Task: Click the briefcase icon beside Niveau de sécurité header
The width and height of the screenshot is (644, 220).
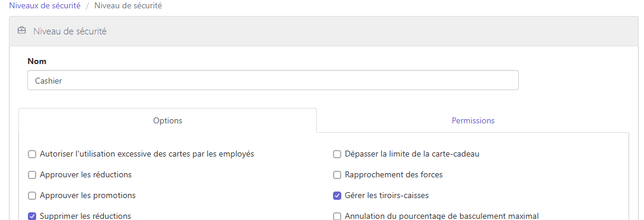Action: click(22, 31)
